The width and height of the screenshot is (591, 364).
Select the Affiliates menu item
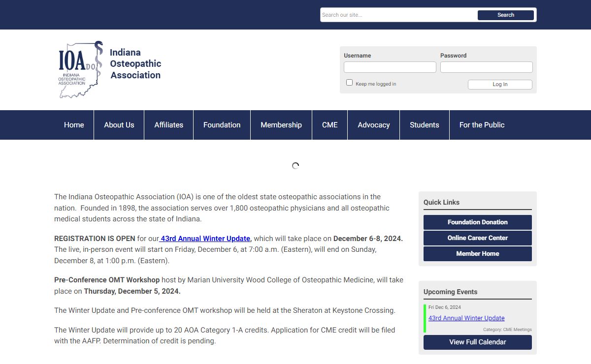tap(169, 125)
